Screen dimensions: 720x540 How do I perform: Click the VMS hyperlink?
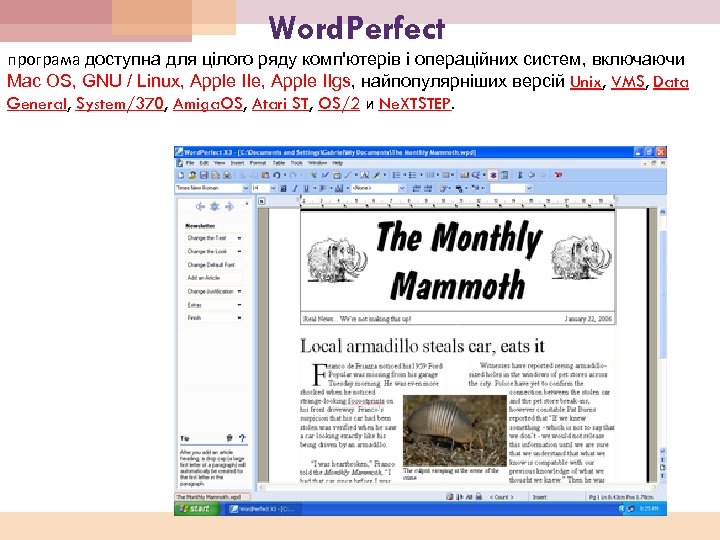628,82
